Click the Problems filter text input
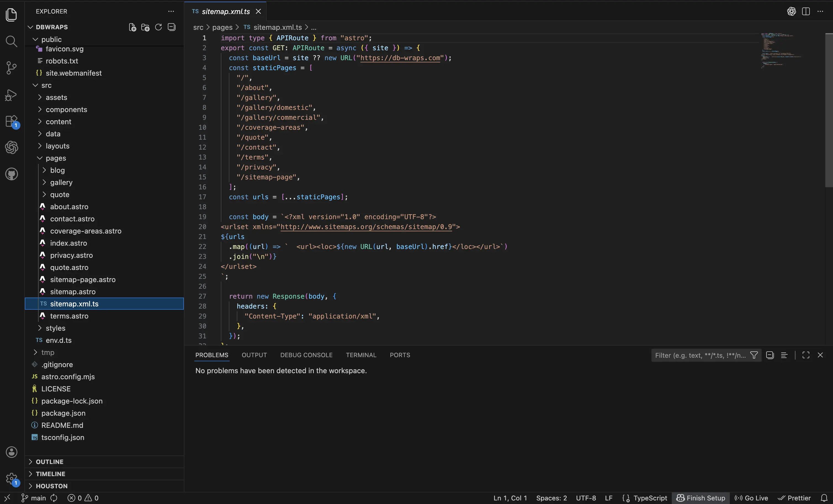Image resolution: width=833 pixels, height=504 pixels. click(700, 355)
